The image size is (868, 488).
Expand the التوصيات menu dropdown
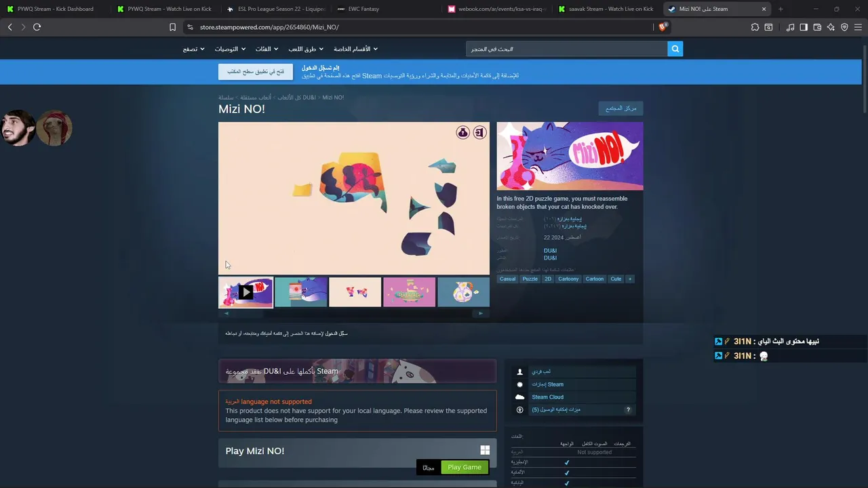pyautogui.click(x=229, y=49)
